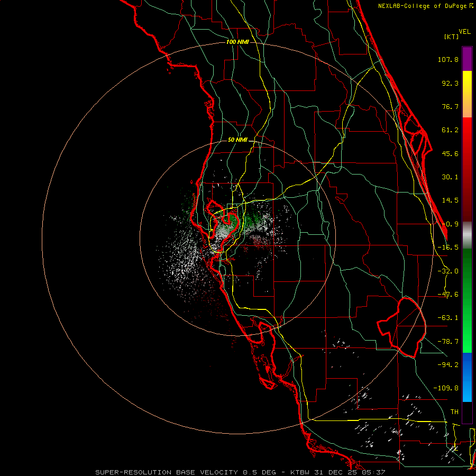This screenshot has width=476, height=476.
Task: Click the 107.8 value on velocity scale
Action: (448, 59)
